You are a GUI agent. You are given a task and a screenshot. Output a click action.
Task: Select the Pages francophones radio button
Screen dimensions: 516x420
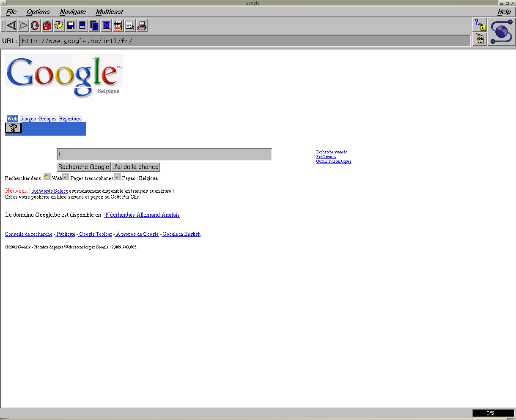click(x=66, y=177)
